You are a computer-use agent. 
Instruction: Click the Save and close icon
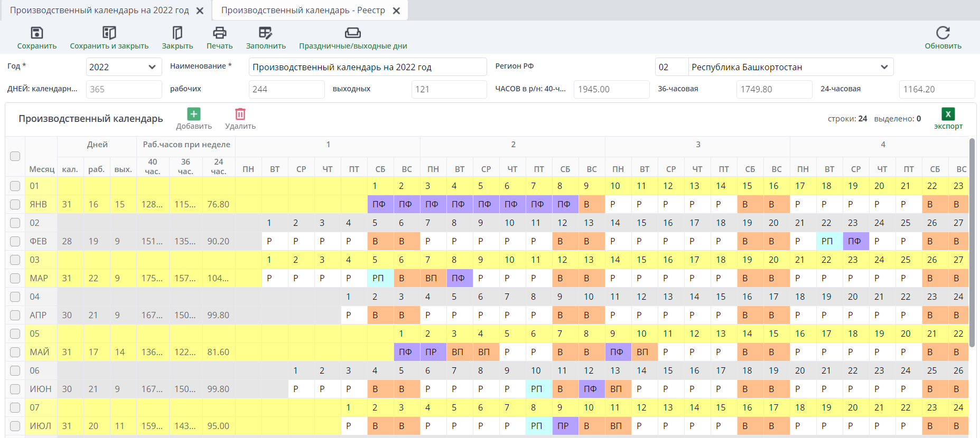pos(109,33)
